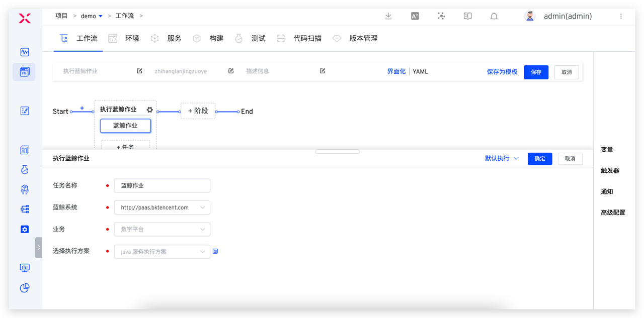The height and width of the screenshot is (318, 644).
Task: Open the delivery box sidebar icon
Action: (x=25, y=189)
